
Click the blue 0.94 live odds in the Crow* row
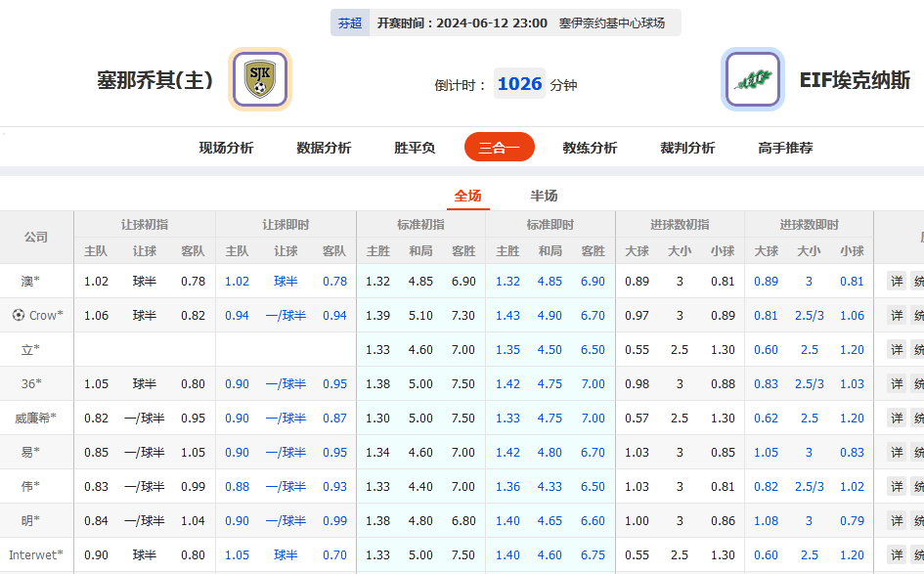coord(235,316)
